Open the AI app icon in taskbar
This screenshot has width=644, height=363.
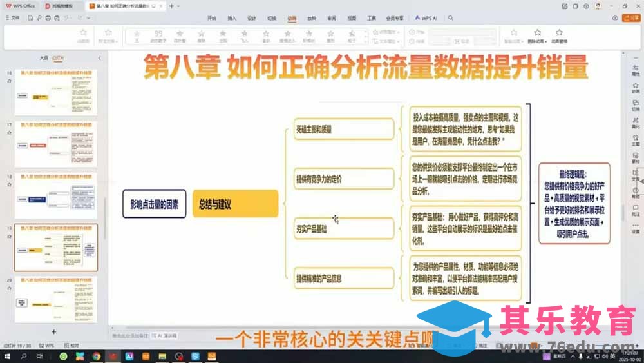(x=129, y=357)
